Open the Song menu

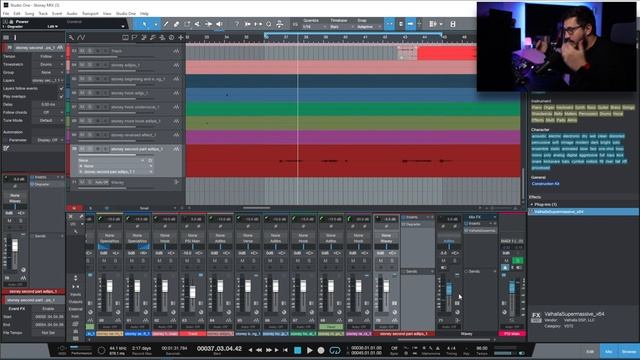click(30, 13)
